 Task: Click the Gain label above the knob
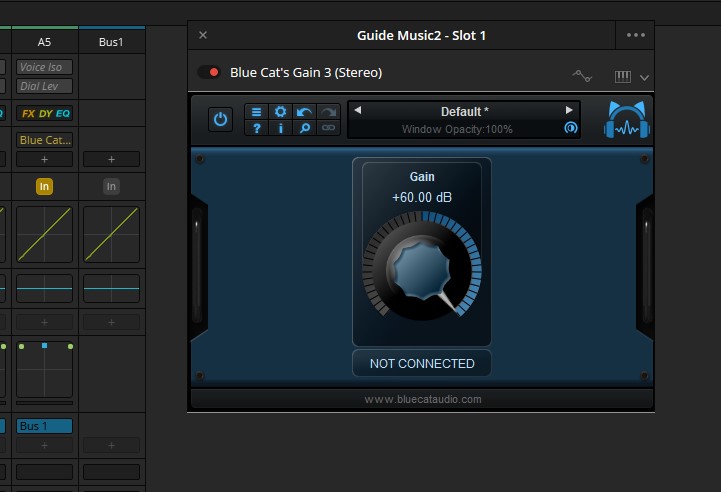pyautogui.click(x=422, y=177)
